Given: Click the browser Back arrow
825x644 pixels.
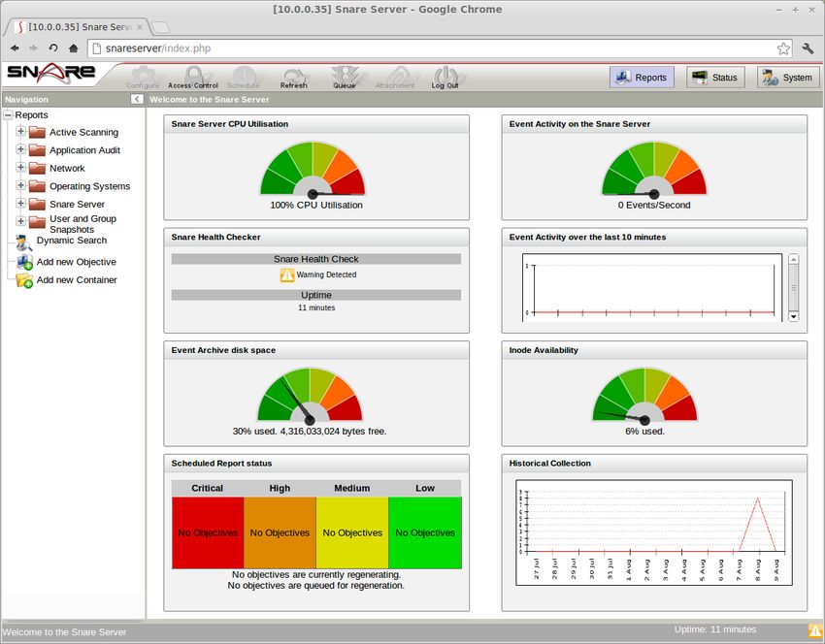Looking at the screenshot, I should pyautogui.click(x=15, y=48).
